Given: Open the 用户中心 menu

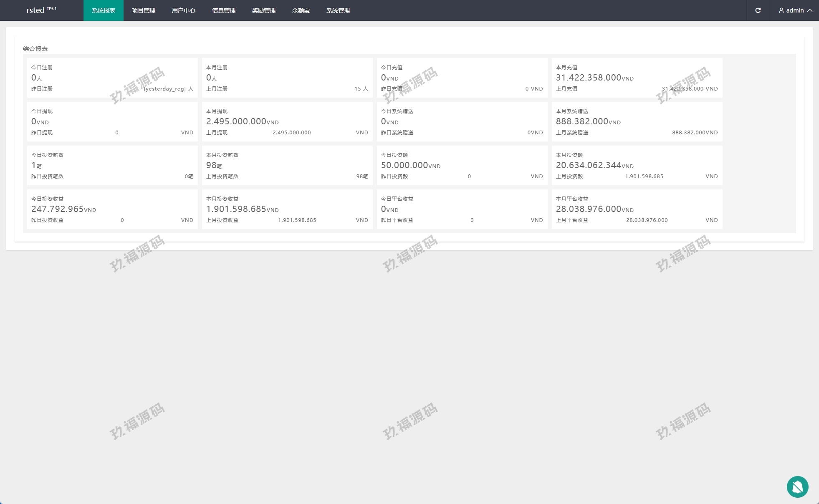Looking at the screenshot, I should coord(183,10).
